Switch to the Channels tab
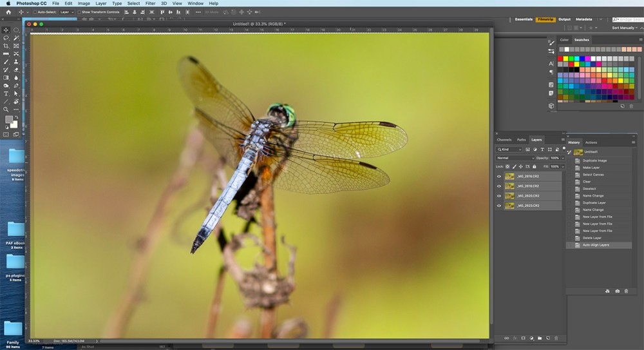This screenshot has height=350, width=644. (504, 140)
